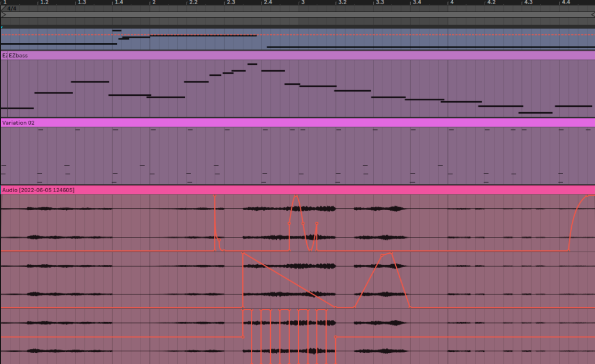Select the loop brace end handle
The image size is (595, 364).
[x=592, y=15]
